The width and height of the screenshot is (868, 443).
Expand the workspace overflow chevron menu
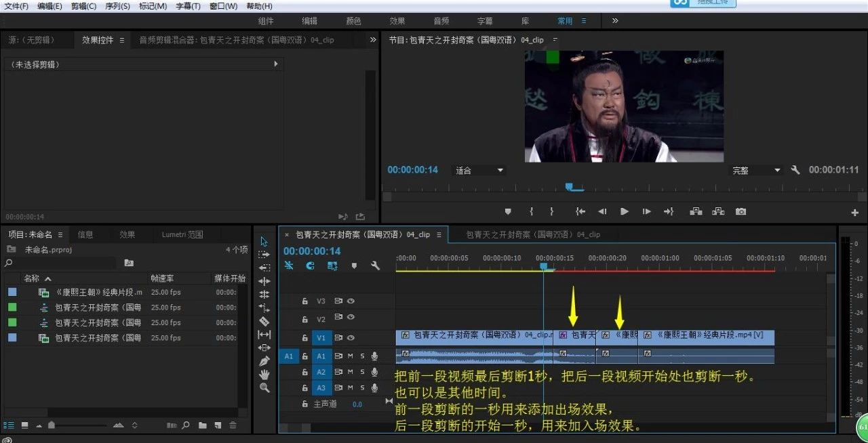point(615,21)
